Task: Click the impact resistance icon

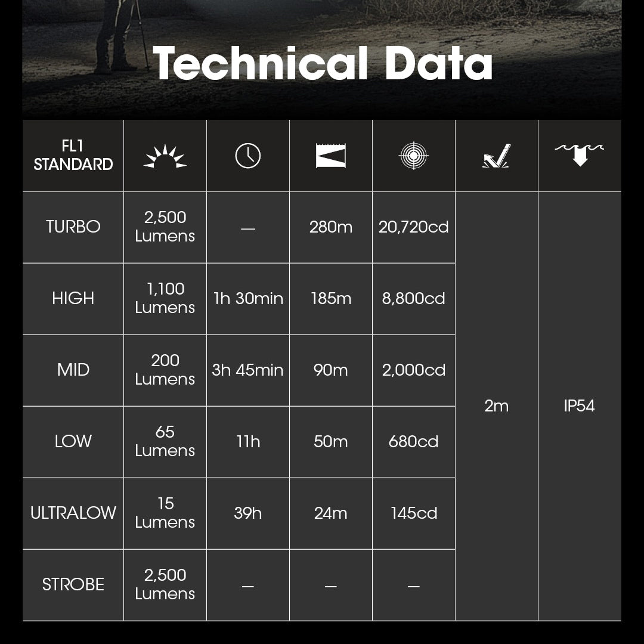Action: click(x=496, y=156)
